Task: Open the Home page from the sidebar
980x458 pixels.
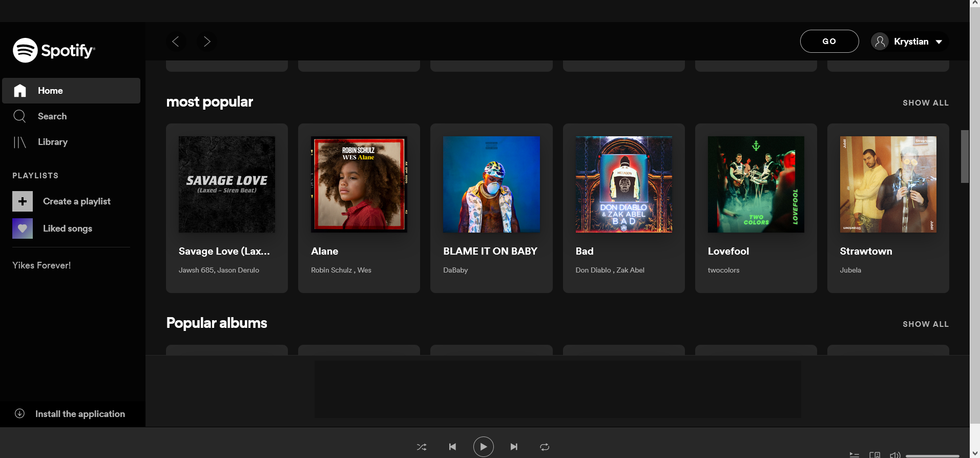Action: click(x=71, y=91)
